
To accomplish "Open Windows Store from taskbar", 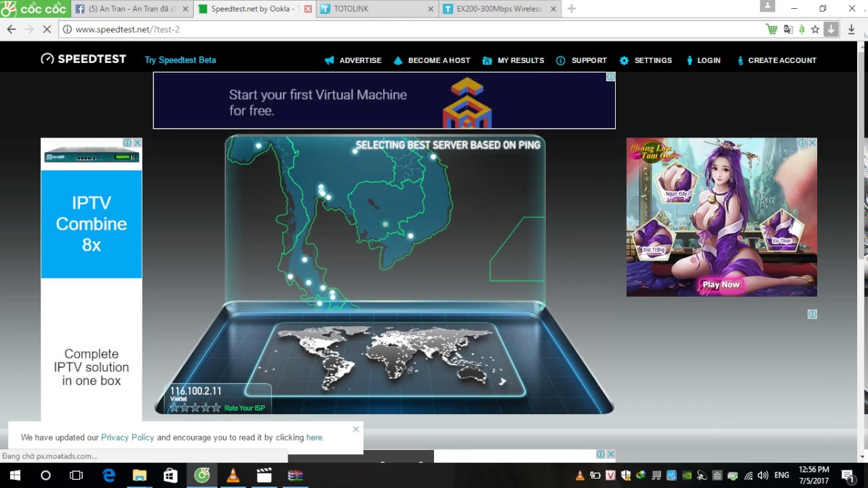I will pos(170,475).
